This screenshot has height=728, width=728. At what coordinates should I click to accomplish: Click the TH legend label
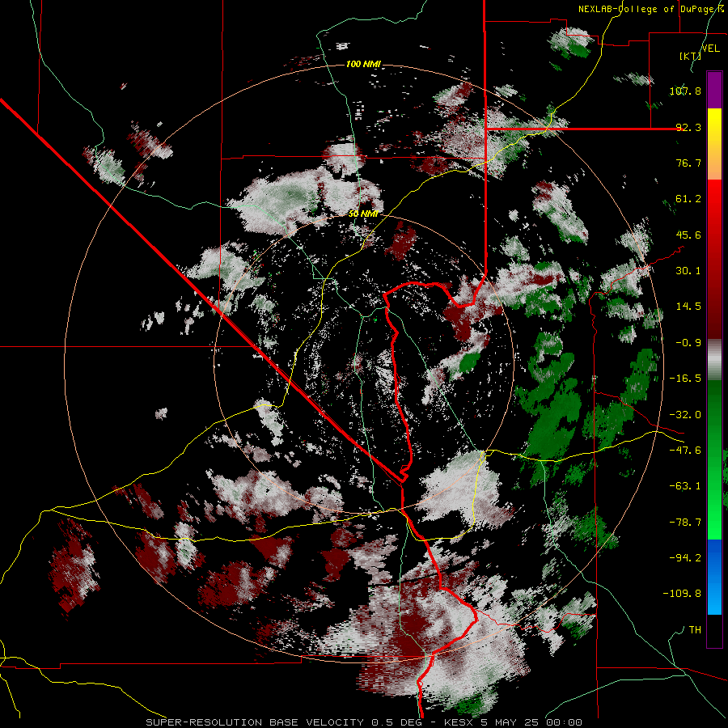(x=695, y=630)
